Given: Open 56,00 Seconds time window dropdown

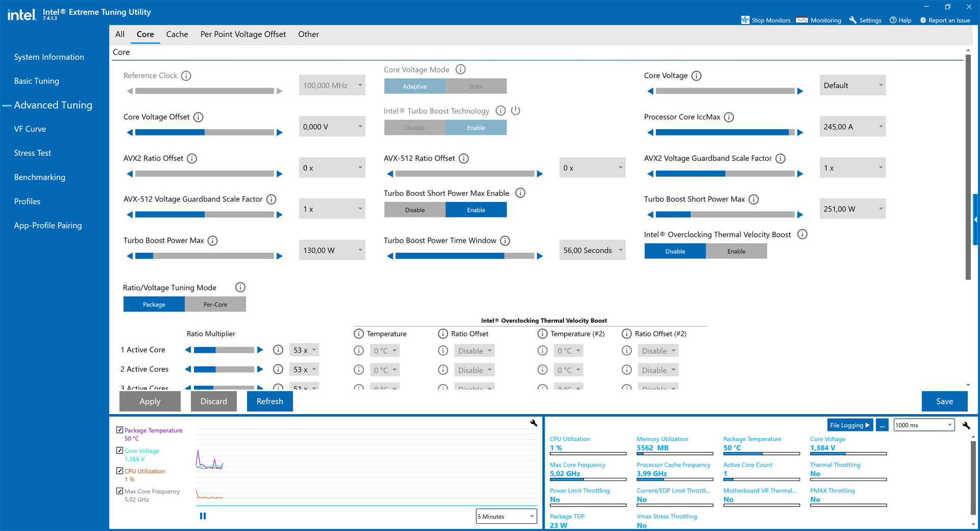Looking at the screenshot, I should click(x=593, y=250).
